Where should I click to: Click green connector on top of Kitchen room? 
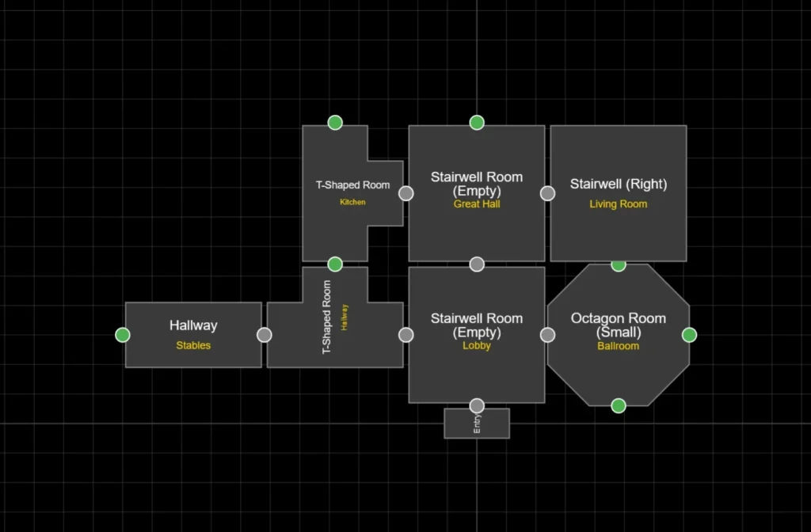pos(335,123)
